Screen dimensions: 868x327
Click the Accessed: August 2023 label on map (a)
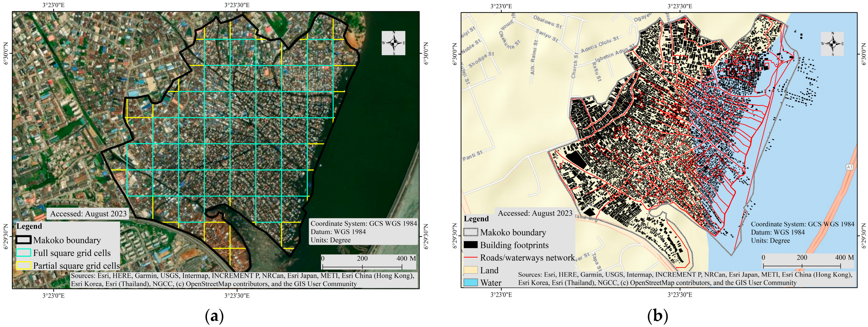88,214
